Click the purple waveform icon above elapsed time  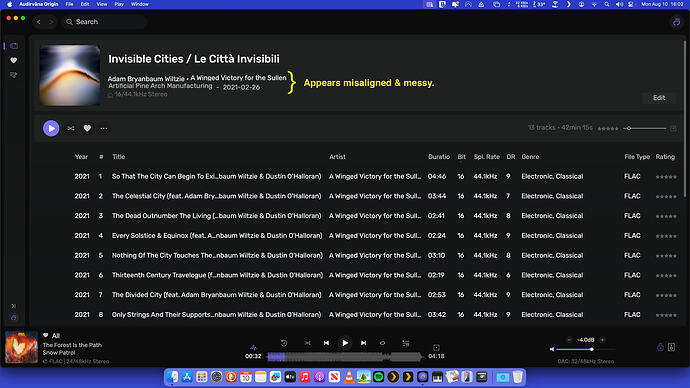coord(253,348)
